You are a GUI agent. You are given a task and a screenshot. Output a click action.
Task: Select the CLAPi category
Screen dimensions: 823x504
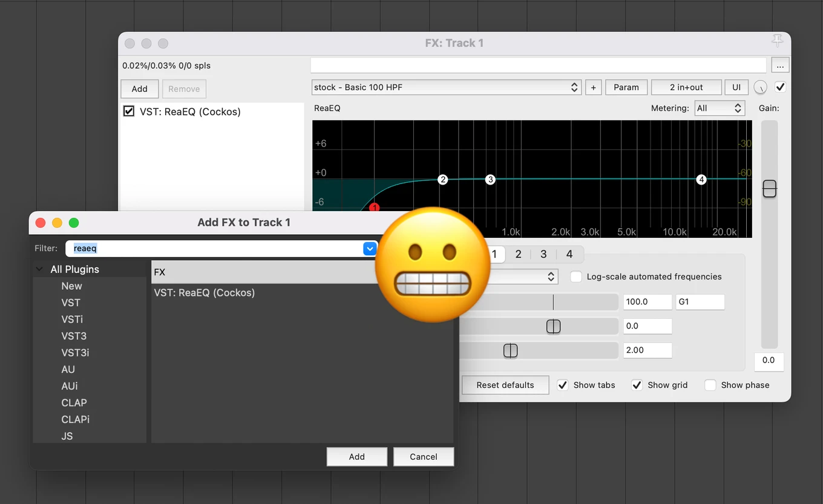click(x=75, y=419)
